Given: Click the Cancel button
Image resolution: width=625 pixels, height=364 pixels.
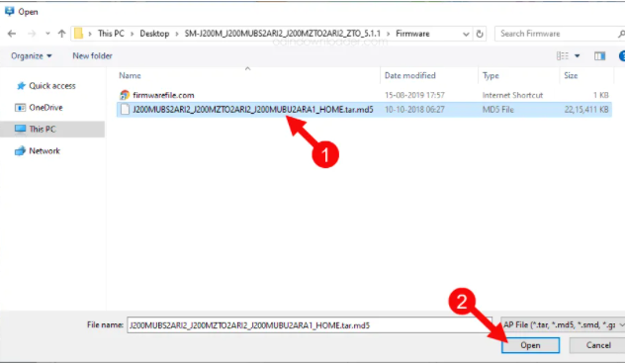Looking at the screenshot, I should tap(598, 345).
